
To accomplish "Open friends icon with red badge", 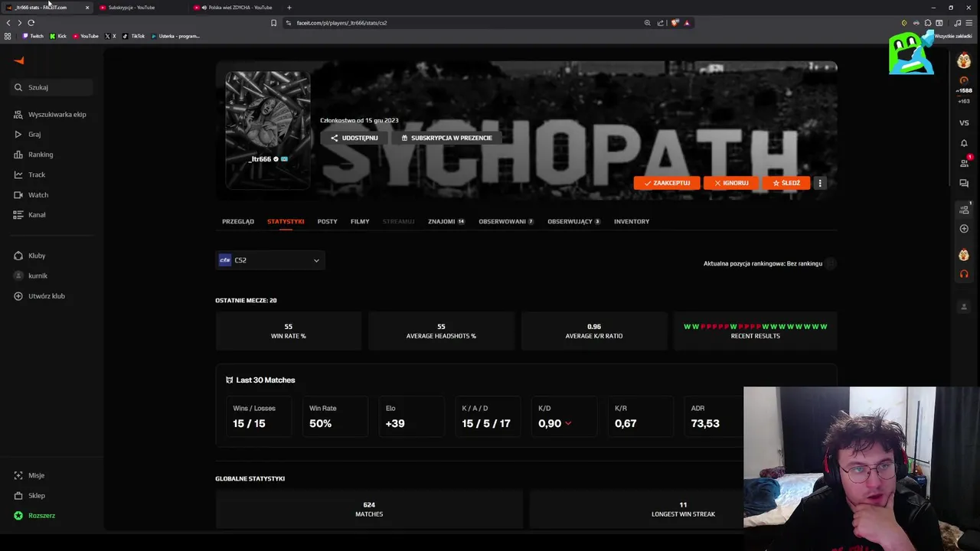I will pyautogui.click(x=964, y=162).
